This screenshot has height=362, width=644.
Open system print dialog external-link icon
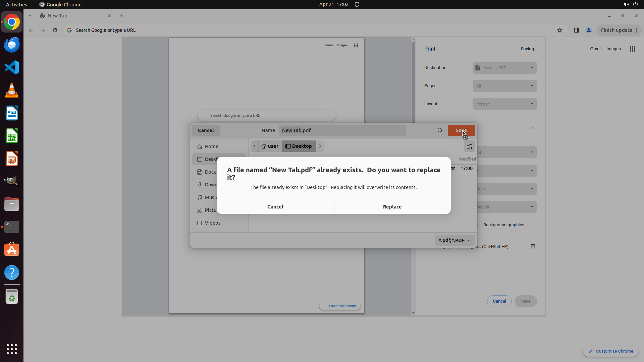pyautogui.click(x=533, y=246)
